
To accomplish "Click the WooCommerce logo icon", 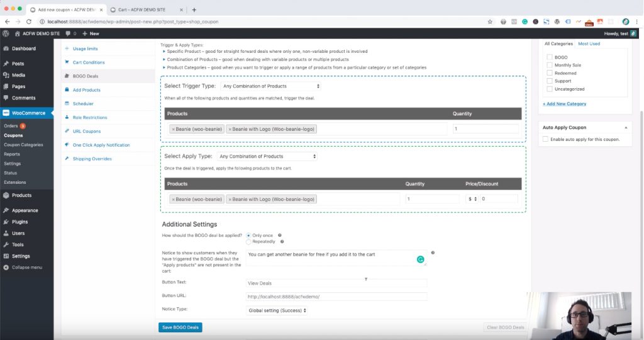I will [6, 113].
